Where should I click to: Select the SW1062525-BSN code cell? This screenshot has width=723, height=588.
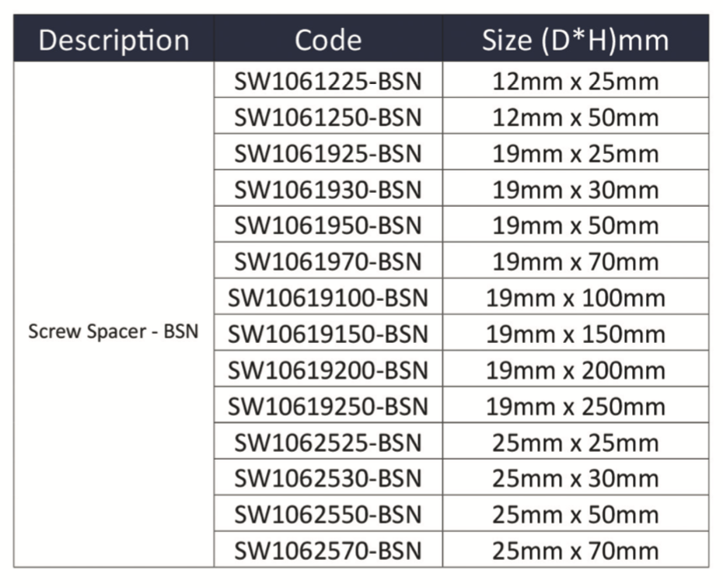(328, 443)
